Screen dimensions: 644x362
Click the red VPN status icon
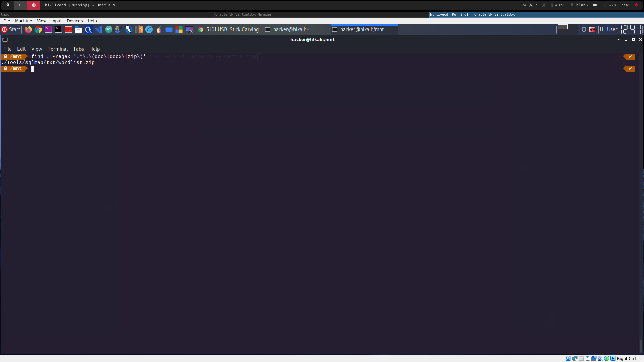592,29
